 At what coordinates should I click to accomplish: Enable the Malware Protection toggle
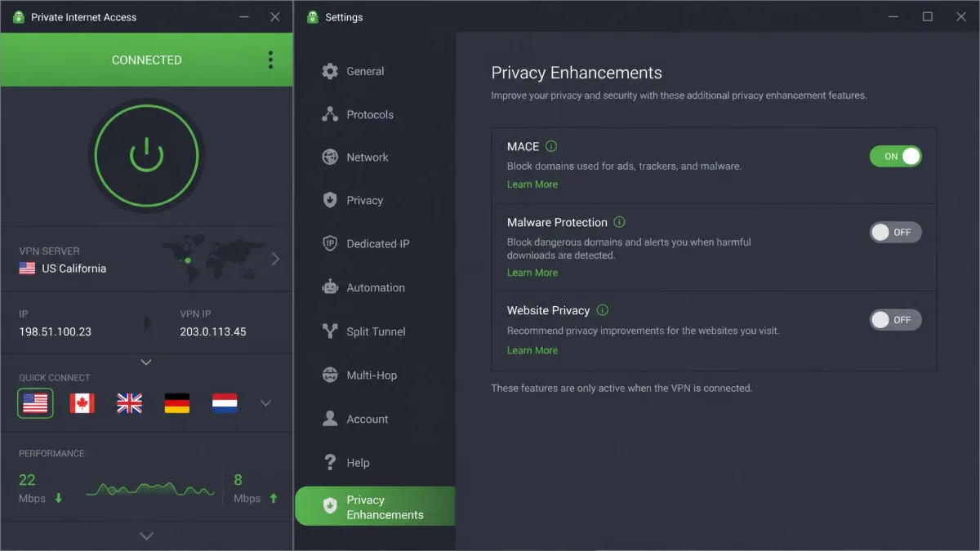(896, 232)
